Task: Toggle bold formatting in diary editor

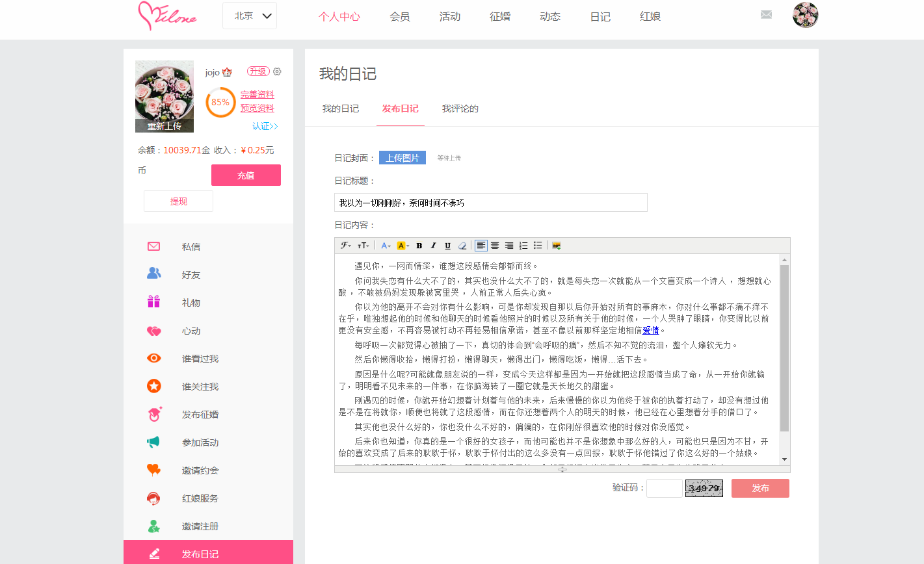Action: pyautogui.click(x=419, y=246)
